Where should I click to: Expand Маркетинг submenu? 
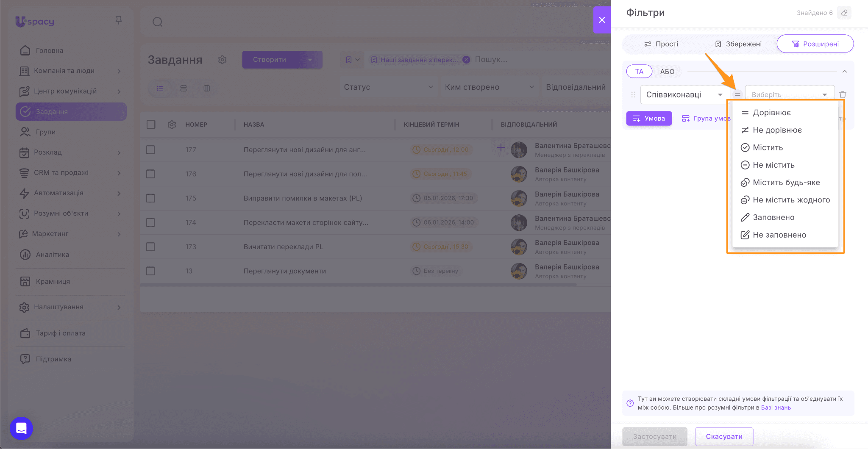[x=119, y=234]
